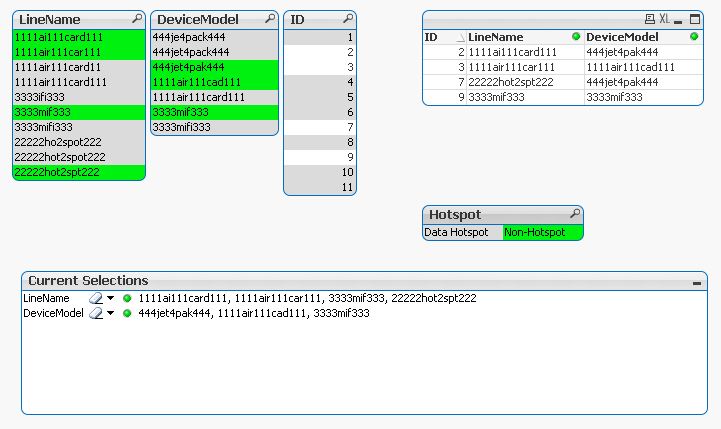The image size is (721, 429).
Task: Open the DeviceModel selection dropdown arrow
Action: [x=110, y=313]
